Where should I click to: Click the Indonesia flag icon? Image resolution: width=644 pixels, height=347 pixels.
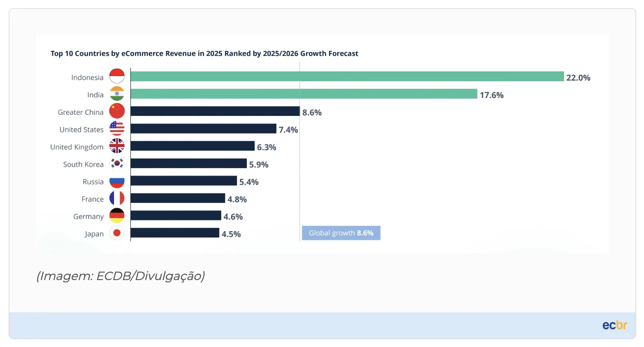(x=117, y=76)
